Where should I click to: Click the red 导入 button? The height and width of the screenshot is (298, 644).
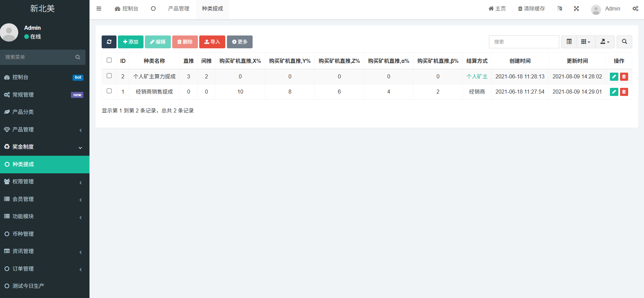click(x=212, y=42)
